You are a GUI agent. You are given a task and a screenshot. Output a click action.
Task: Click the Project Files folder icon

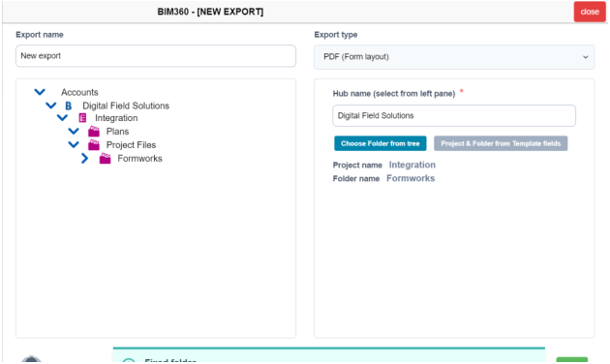click(x=94, y=145)
